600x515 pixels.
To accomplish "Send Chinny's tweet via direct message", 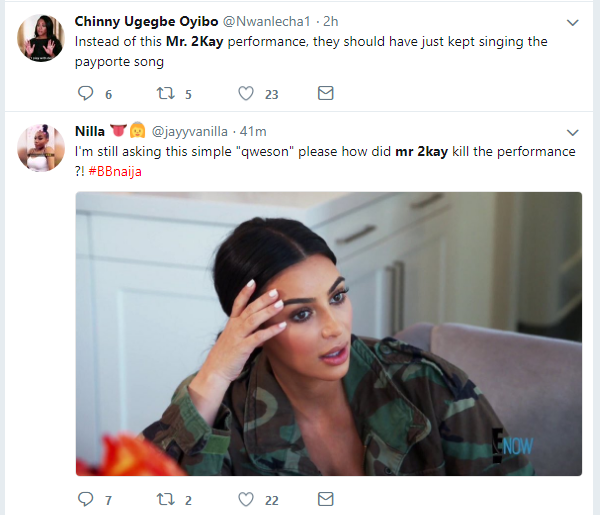I will point(325,93).
